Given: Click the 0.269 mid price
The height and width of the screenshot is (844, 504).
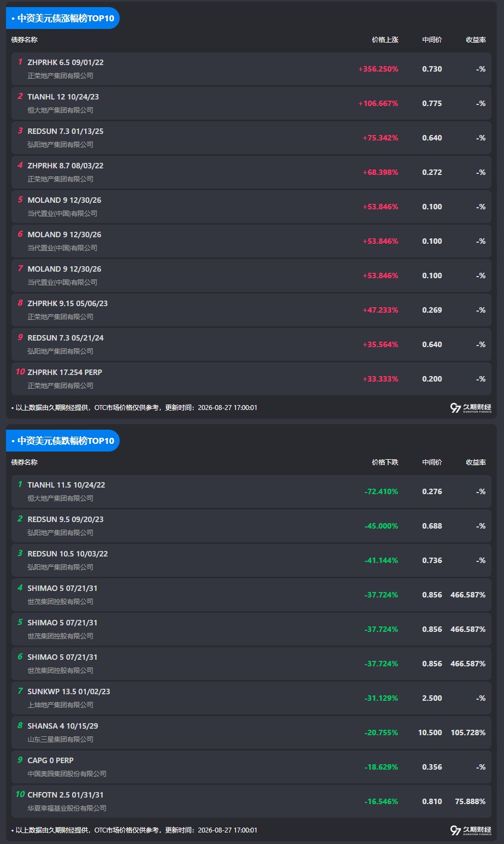Looking at the screenshot, I should 432,310.
